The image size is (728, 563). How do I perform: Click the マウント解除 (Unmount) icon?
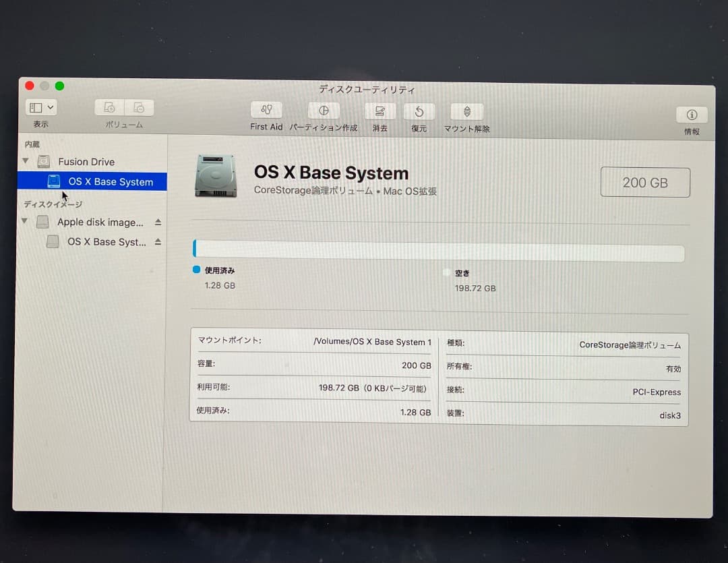tap(466, 112)
